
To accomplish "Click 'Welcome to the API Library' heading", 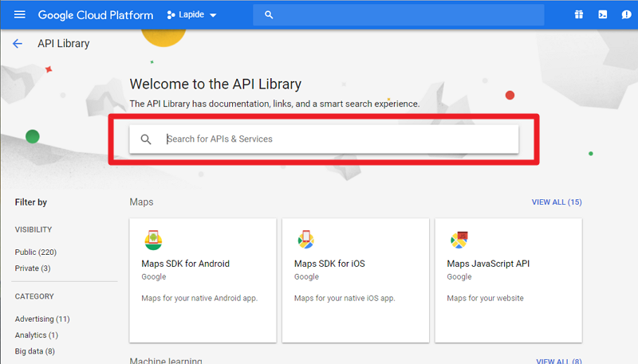I will tap(215, 84).
